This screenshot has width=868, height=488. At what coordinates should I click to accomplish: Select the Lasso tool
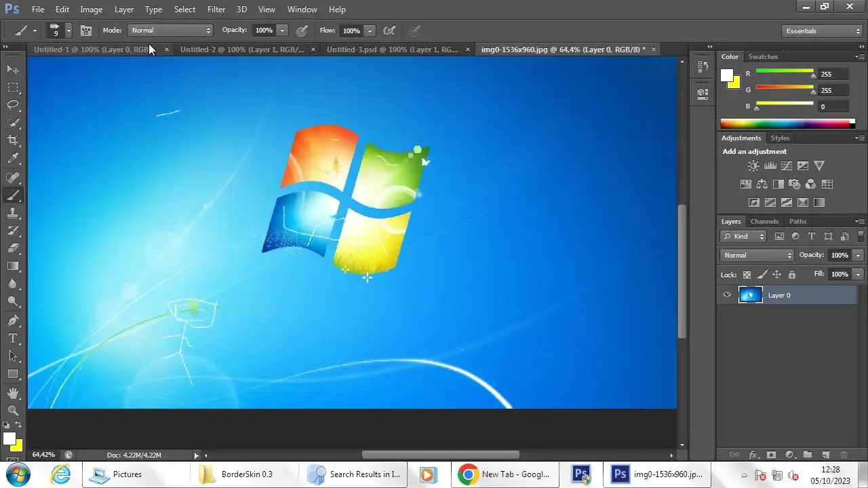(13, 105)
